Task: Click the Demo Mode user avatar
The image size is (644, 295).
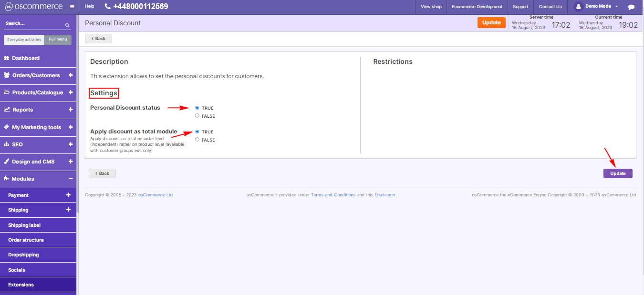Action: [579, 7]
